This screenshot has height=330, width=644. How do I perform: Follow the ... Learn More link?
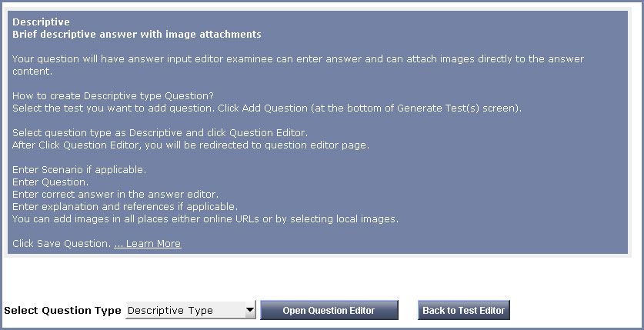[148, 243]
